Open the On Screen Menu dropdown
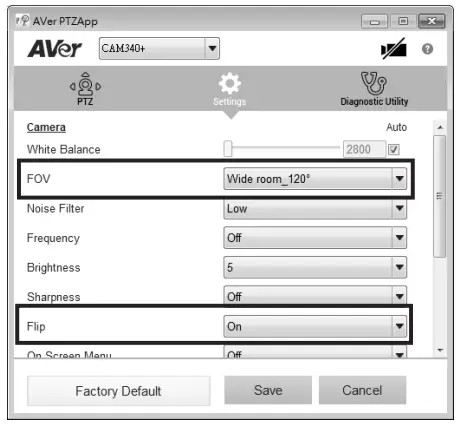Image resolution: width=458 pixels, height=429 pixels. (x=315, y=352)
